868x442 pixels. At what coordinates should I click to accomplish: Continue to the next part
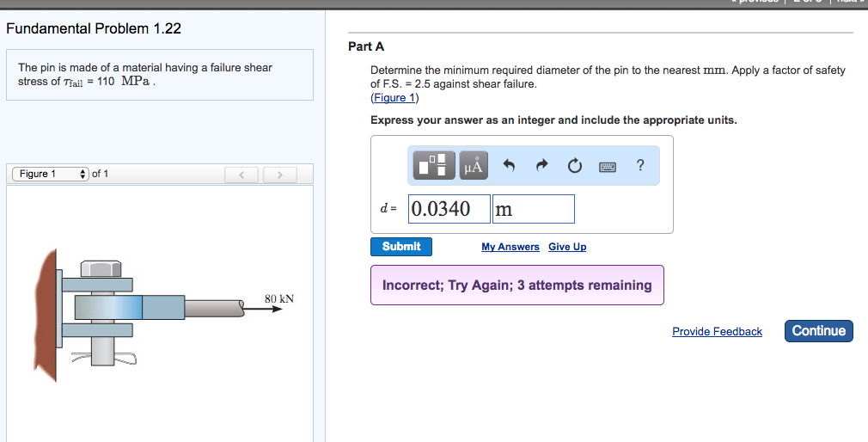(819, 331)
